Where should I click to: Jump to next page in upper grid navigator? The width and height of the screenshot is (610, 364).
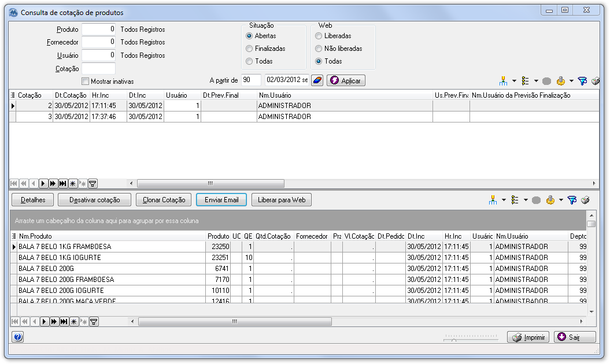click(53, 184)
